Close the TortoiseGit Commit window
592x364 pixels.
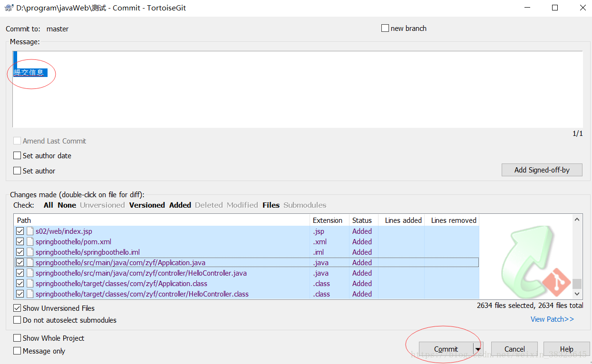583,8
